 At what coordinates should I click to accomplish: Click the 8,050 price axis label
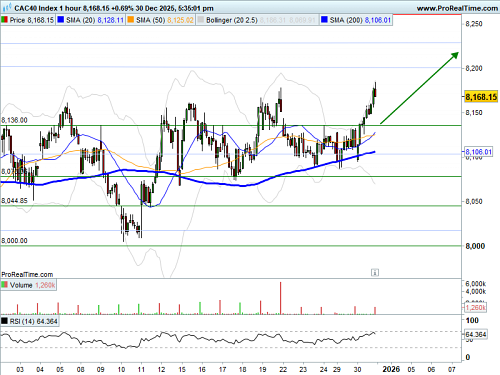click(x=474, y=201)
